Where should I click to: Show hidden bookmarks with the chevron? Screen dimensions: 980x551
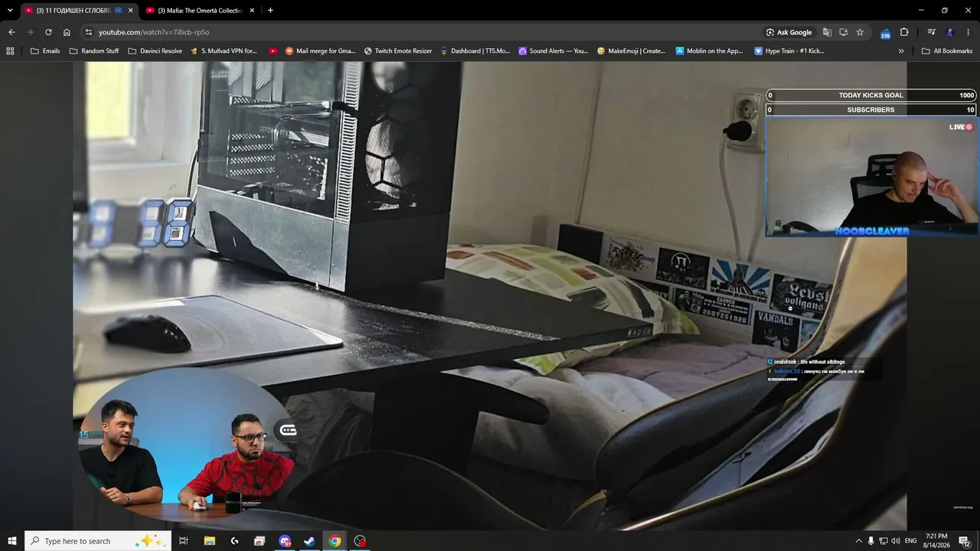point(901,51)
